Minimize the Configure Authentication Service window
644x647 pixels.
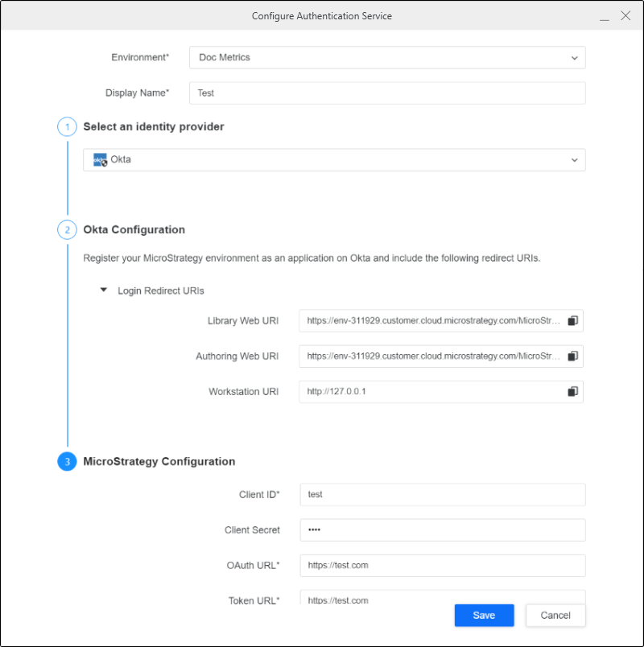605,17
